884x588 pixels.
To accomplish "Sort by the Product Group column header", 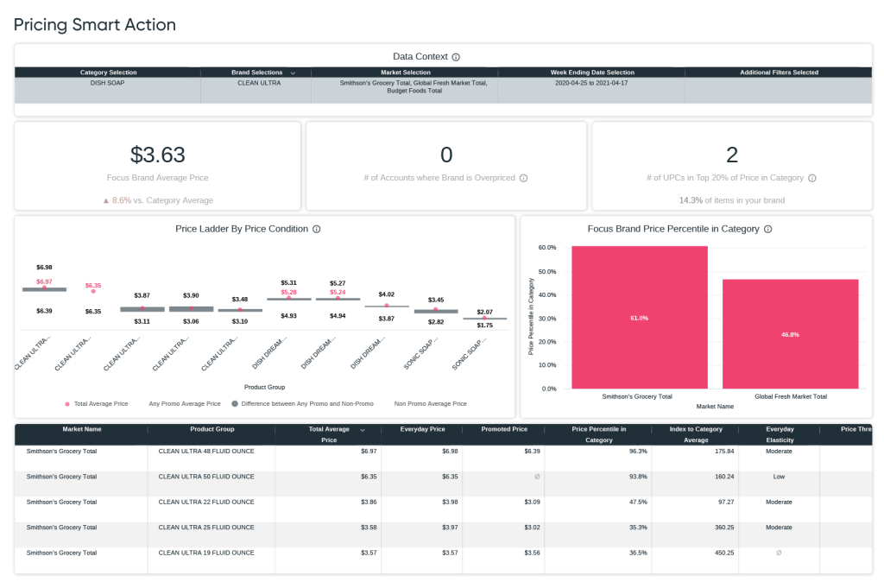I will [x=212, y=429].
